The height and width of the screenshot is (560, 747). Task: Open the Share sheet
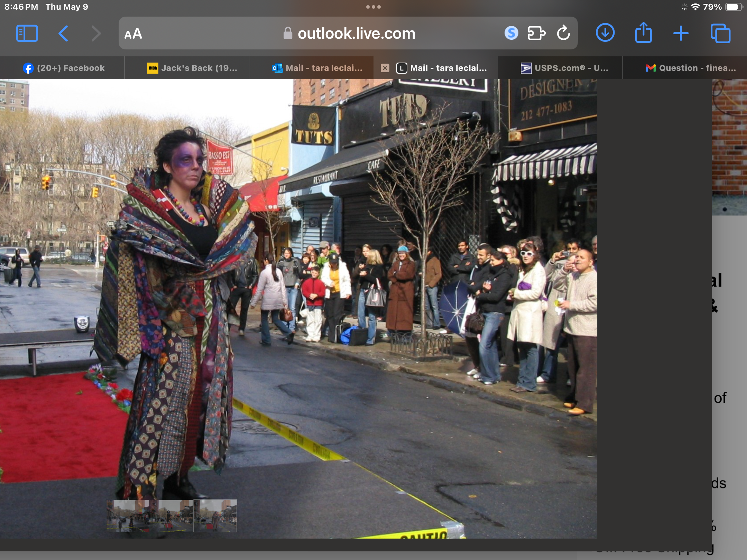tap(643, 32)
